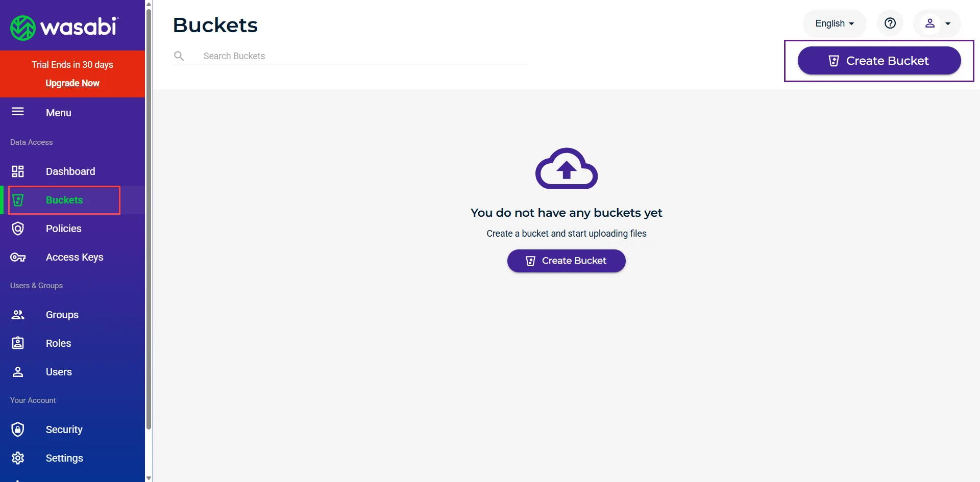980x482 pixels.
Task: Expand the user account dropdown
Action: [937, 23]
